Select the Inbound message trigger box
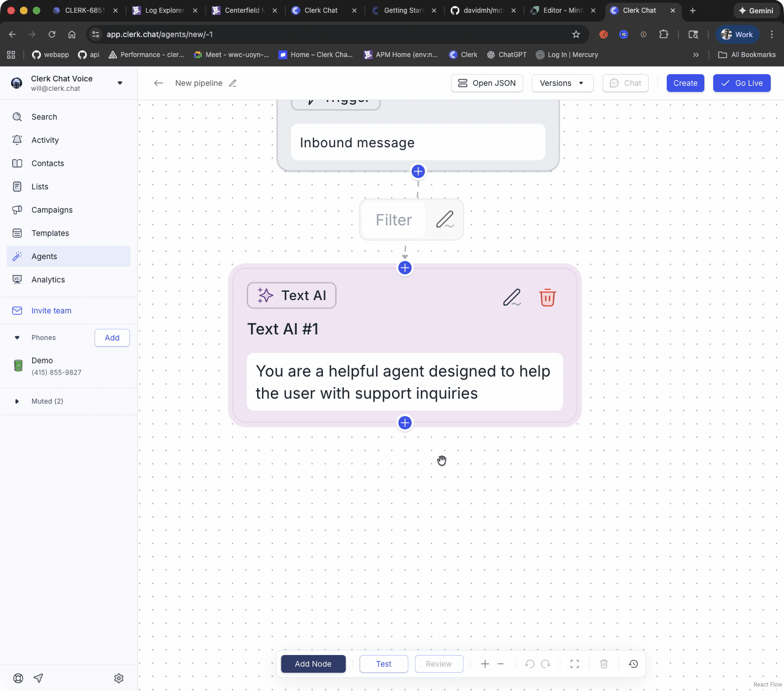 (418, 142)
